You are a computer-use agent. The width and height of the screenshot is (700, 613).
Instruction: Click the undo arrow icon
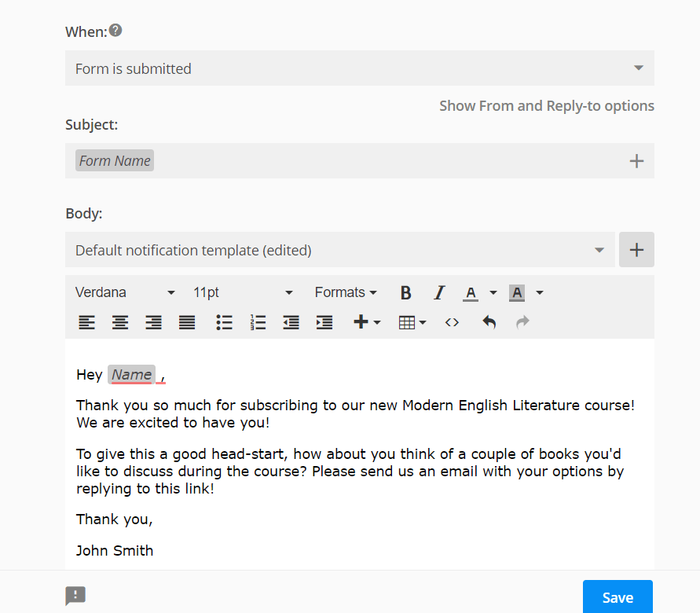click(489, 322)
